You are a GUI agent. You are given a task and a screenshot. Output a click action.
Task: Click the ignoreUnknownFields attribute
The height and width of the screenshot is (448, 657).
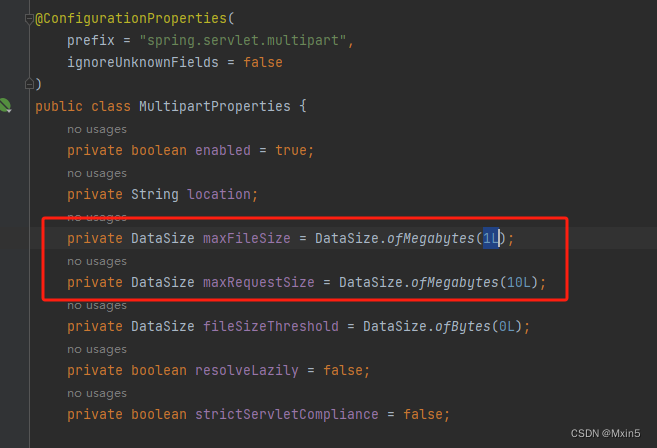[x=142, y=62]
